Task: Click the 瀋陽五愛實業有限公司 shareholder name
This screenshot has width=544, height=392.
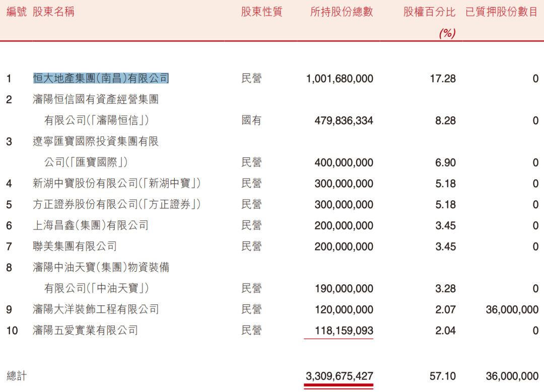Action: (x=85, y=331)
